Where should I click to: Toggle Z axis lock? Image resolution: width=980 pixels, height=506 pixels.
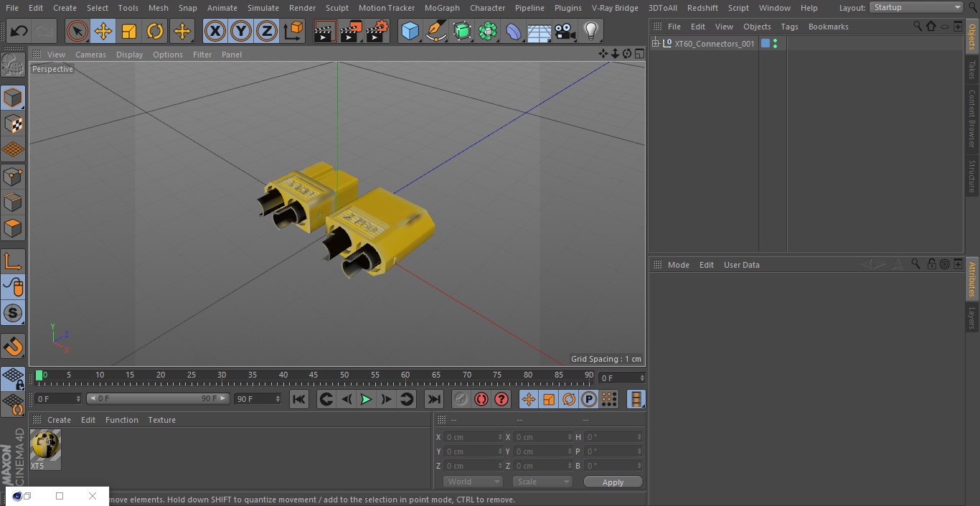click(x=267, y=31)
